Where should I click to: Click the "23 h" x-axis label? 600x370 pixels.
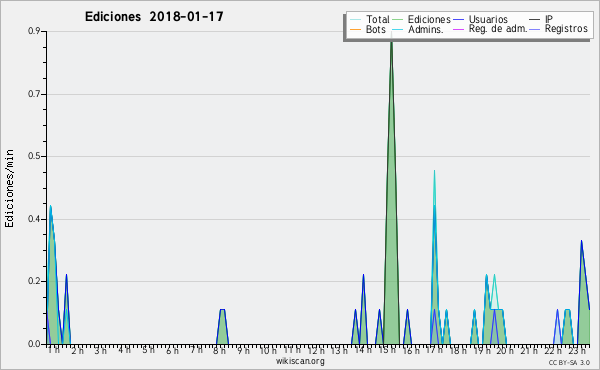point(577,350)
